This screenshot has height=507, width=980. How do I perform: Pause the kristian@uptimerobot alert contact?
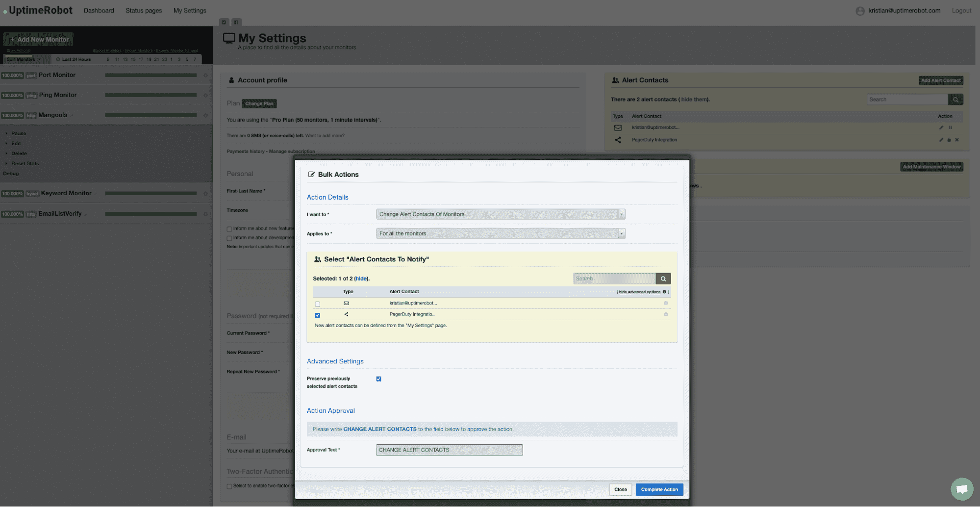click(950, 127)
